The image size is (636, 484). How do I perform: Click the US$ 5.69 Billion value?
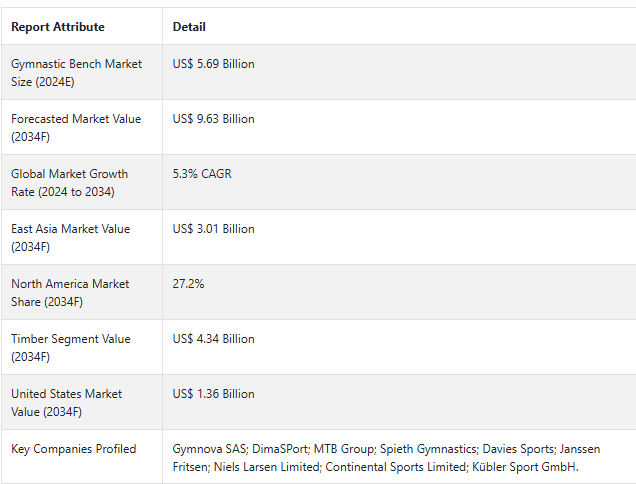tap(213, 64)
